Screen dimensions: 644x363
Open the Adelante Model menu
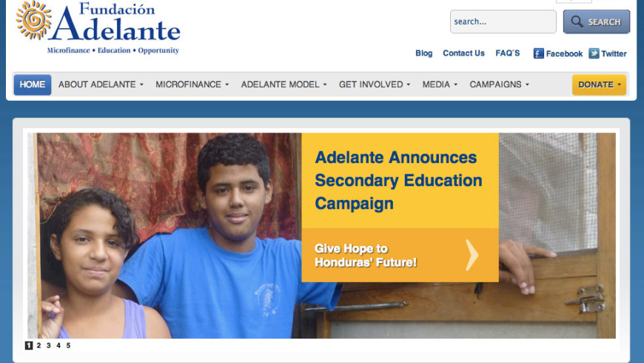pos(284,84)
